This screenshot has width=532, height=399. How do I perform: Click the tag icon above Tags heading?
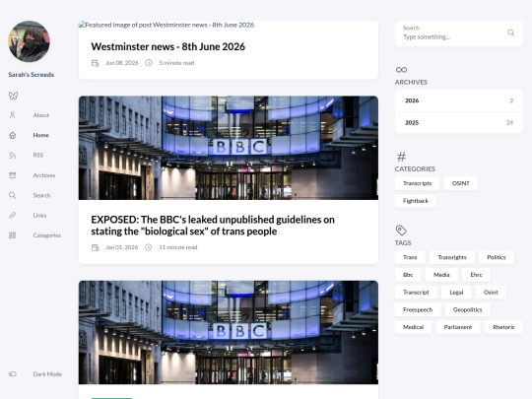[x=401, y=230]
